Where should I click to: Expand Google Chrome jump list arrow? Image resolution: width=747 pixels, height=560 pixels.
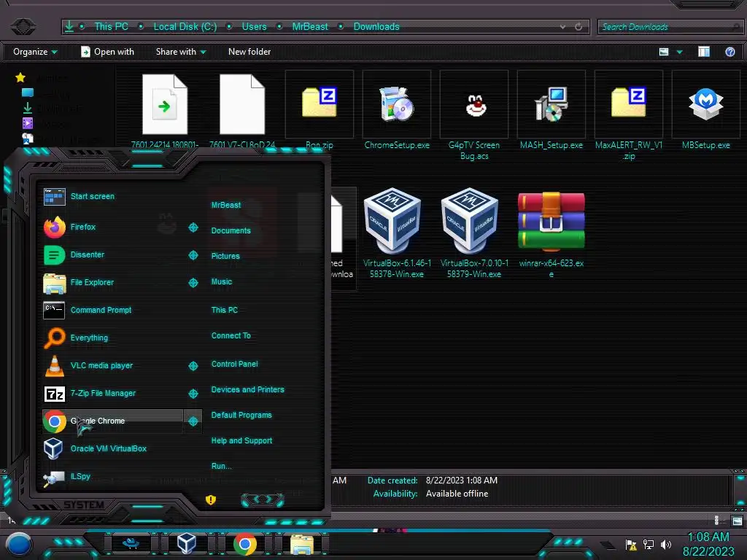click(193, 421)
